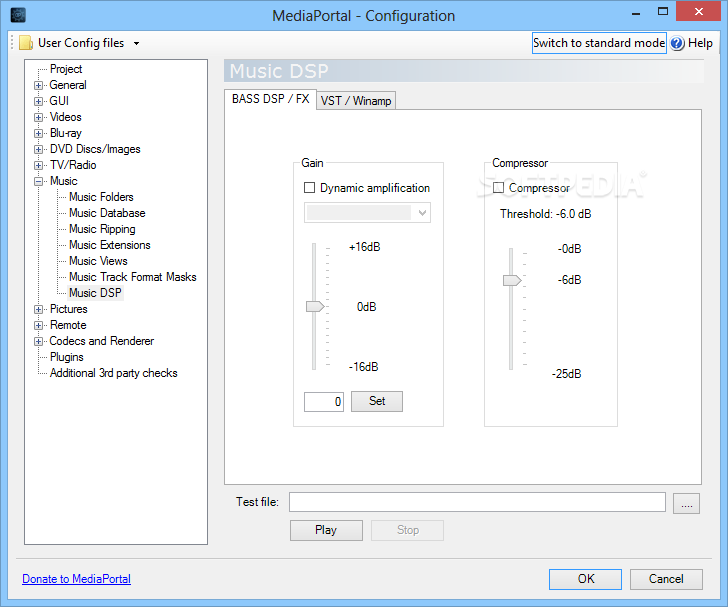Click the Help label in toolbar
Screen dimensions: 728x607
click(x=700, y=43)
